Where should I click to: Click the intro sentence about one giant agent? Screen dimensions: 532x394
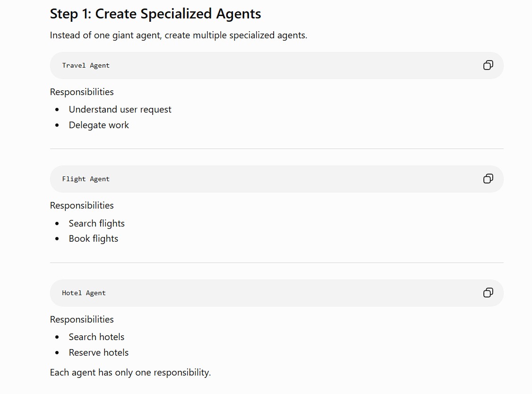tap(179, 35)
